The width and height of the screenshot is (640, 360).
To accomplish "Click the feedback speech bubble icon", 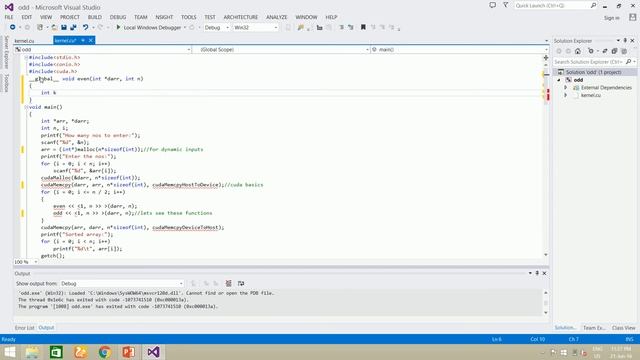I will [493, 5].
